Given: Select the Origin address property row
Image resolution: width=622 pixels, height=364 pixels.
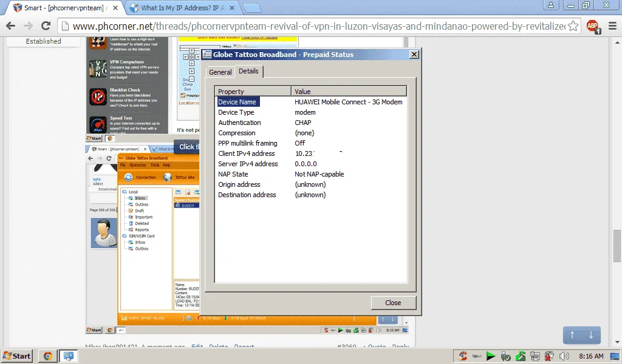Looking at the screenshot, I should click(310, 184).
